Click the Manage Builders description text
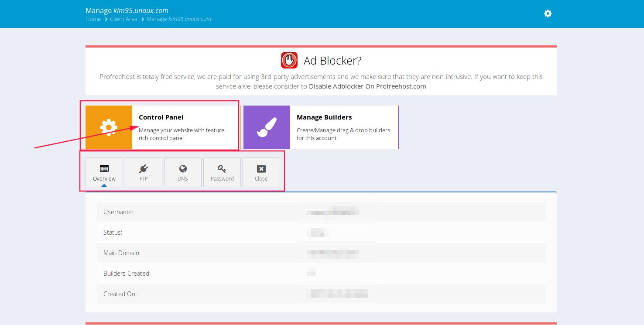This screenshot has height=325, width=644. coord(343,134)
